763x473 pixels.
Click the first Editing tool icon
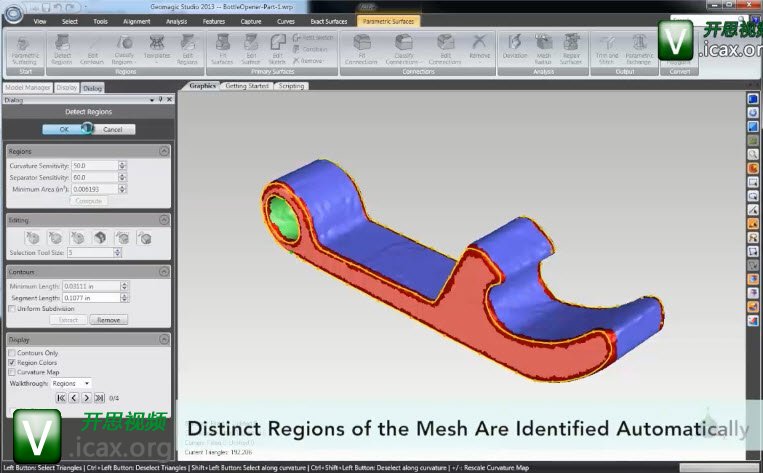33,238
